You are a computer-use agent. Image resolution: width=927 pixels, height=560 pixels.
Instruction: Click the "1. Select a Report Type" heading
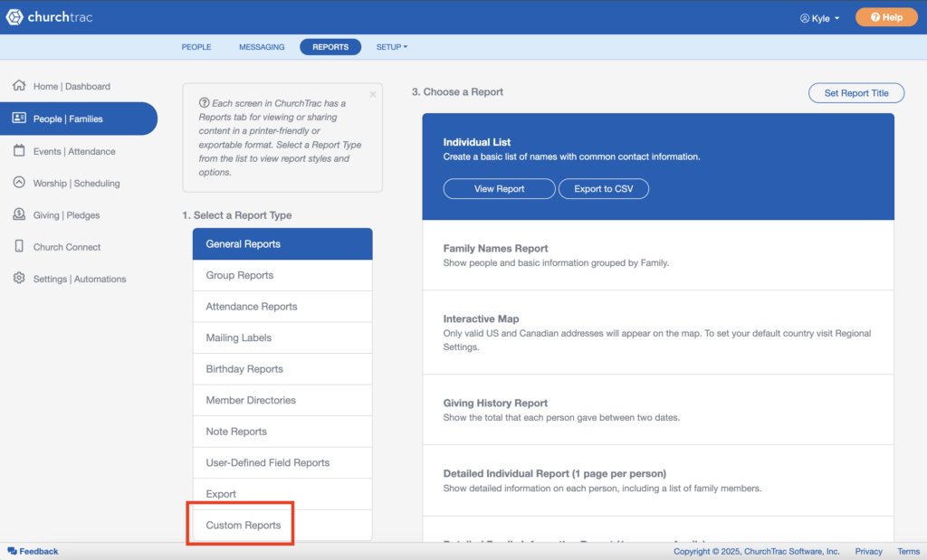(237, 215)
